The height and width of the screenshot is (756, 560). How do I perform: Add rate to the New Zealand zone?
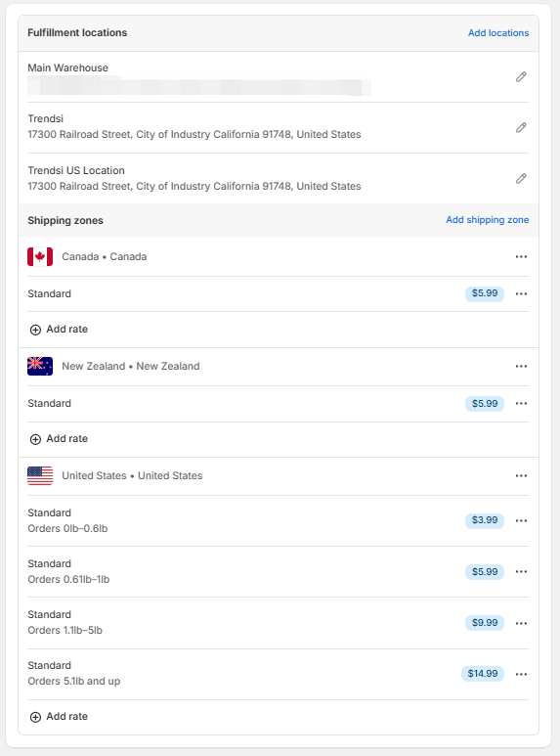coord(59,439)
